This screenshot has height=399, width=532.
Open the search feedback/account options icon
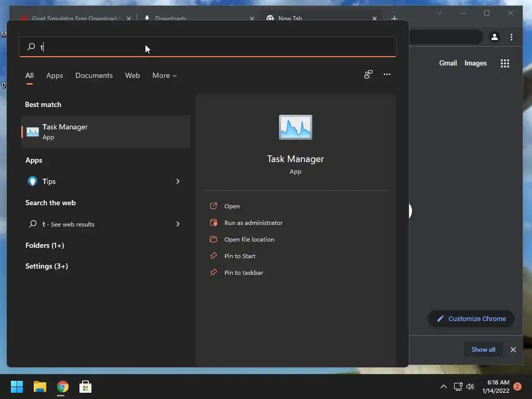tap(368, 74)
